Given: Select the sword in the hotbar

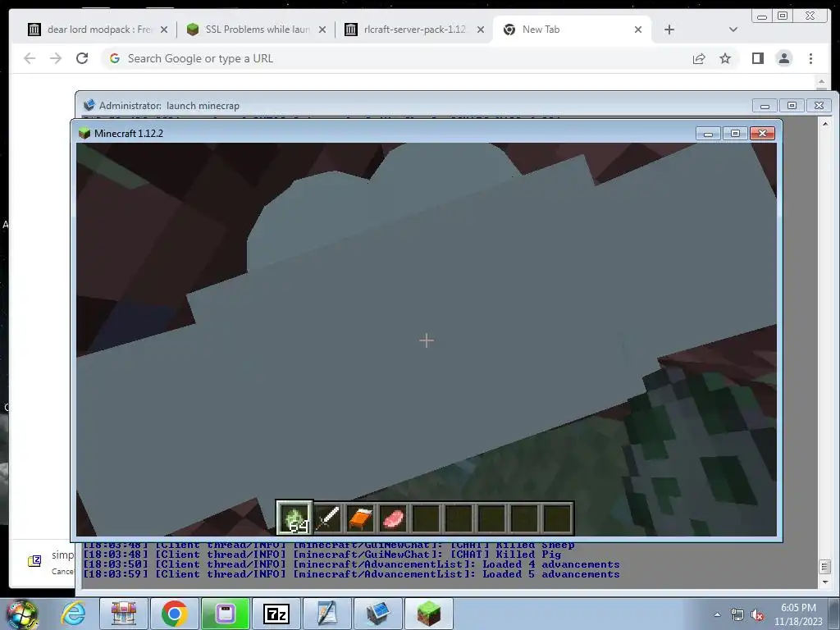Looking at the screenshot, I should [x=327, y=518].
